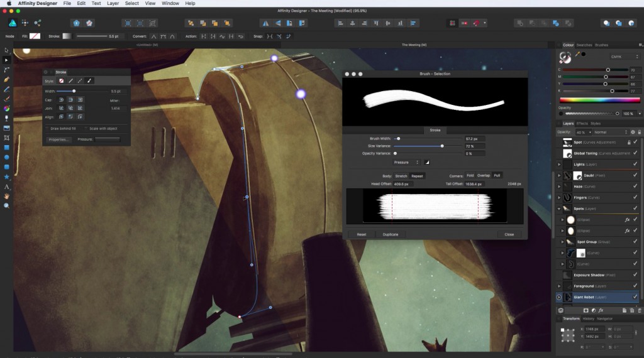The width and height of the screenshot is (644, 358).
Task: Select Stretch body option
Action: 401,176
